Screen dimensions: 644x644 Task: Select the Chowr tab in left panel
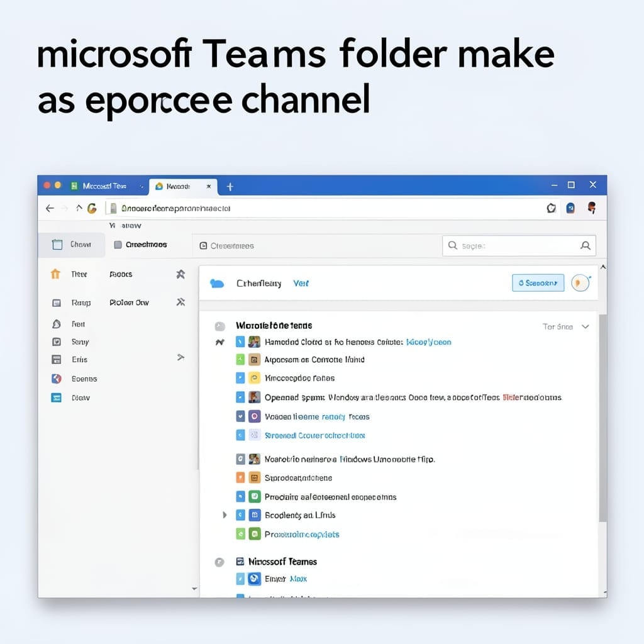point(72,245)
